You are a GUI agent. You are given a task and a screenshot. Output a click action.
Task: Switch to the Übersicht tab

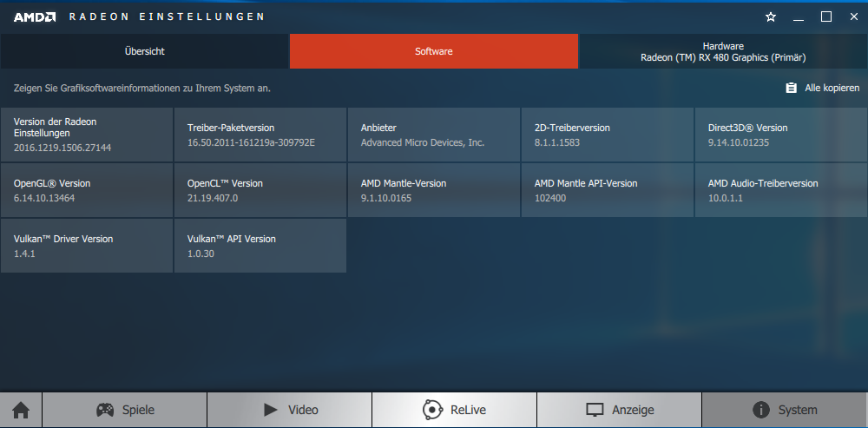coord(144,51)
